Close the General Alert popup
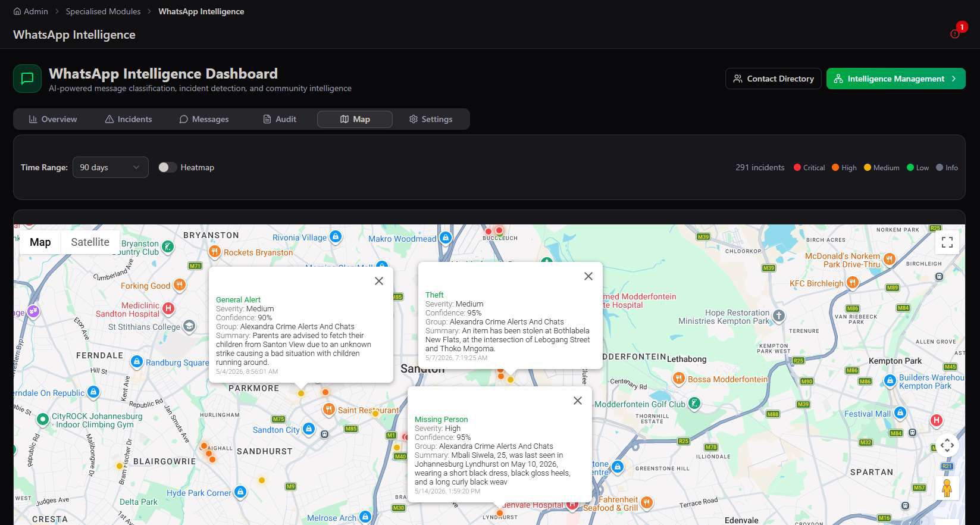 click(379, 281)
